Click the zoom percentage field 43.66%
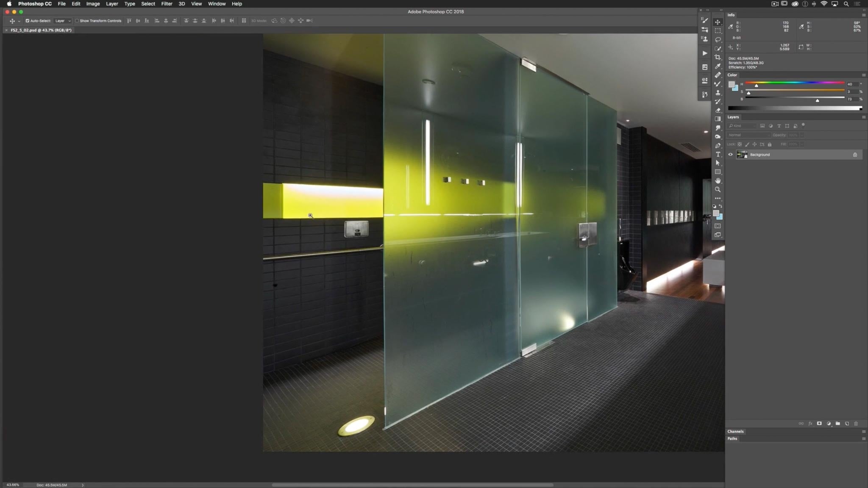The width and height of the screenshot is (868, 488). (13, 485)
